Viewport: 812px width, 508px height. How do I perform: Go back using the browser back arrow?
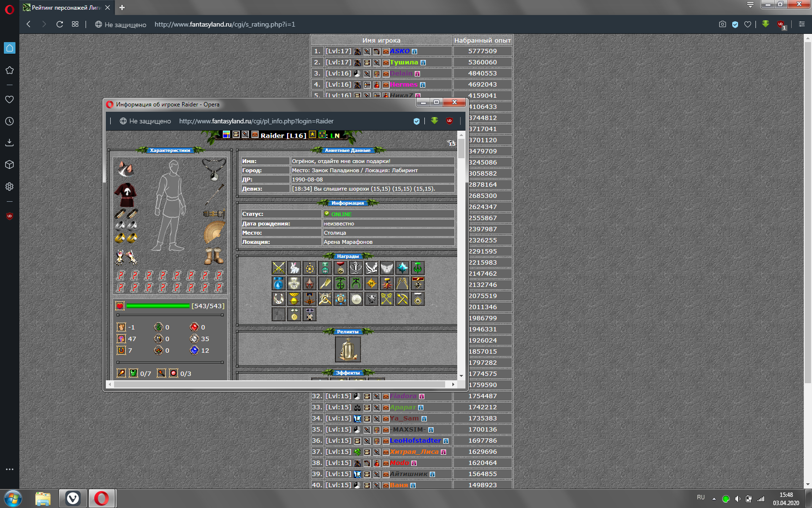[x=29, y=24]
